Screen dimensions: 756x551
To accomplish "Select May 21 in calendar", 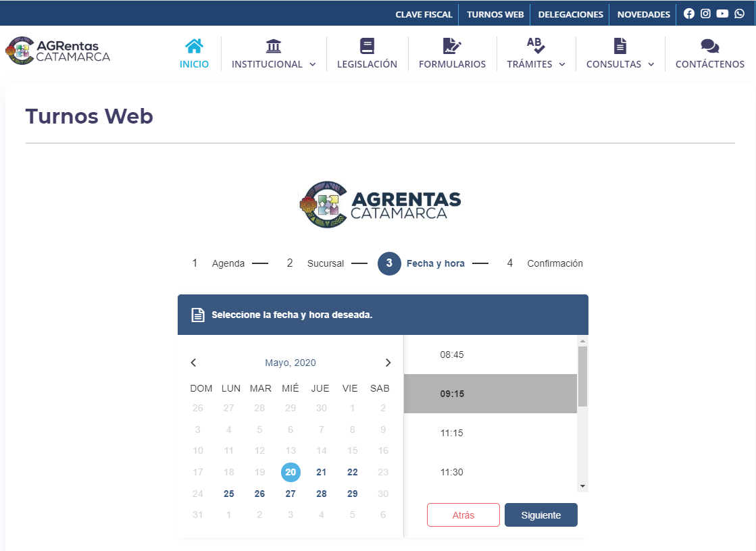I will point(321,472).
